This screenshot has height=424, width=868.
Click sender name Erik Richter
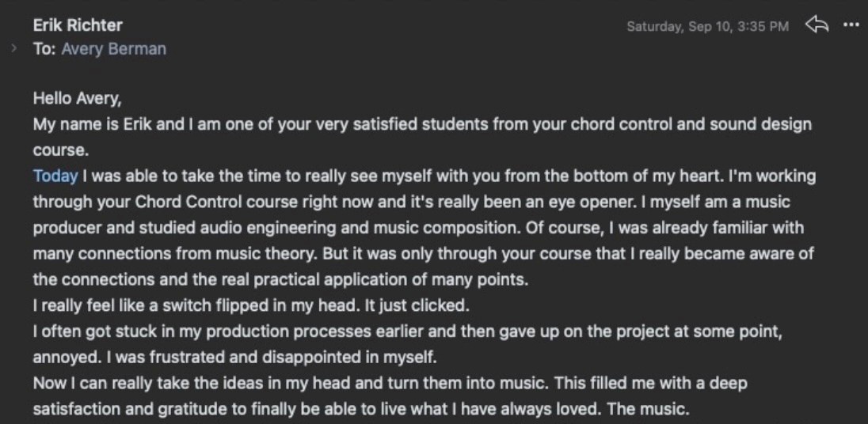(78, 26)
